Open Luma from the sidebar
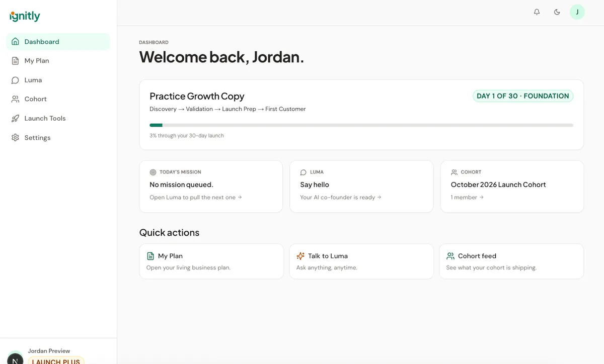 58,80
